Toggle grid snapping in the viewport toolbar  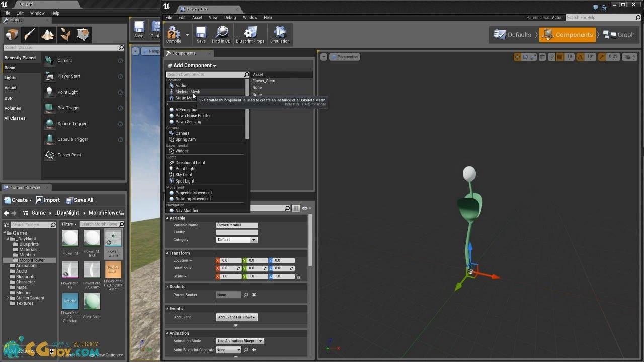pyautogui.click(x=560, y=57)
